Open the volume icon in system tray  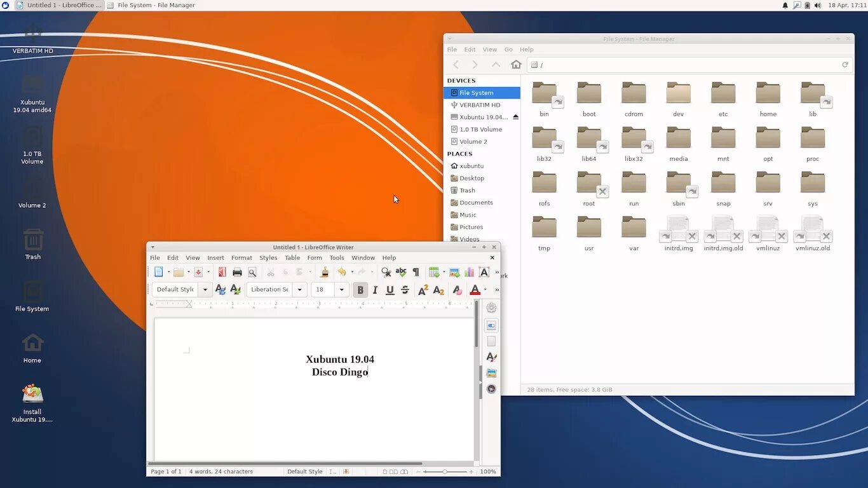pos(818,5)
